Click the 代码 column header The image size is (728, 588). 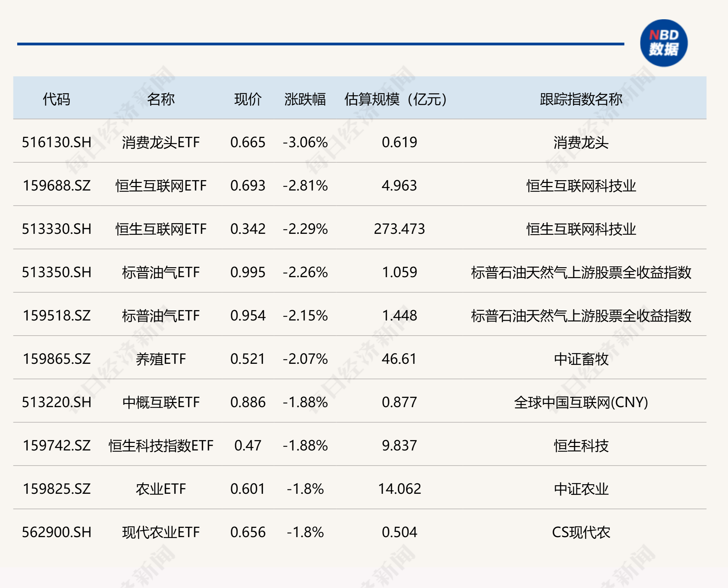56,99
